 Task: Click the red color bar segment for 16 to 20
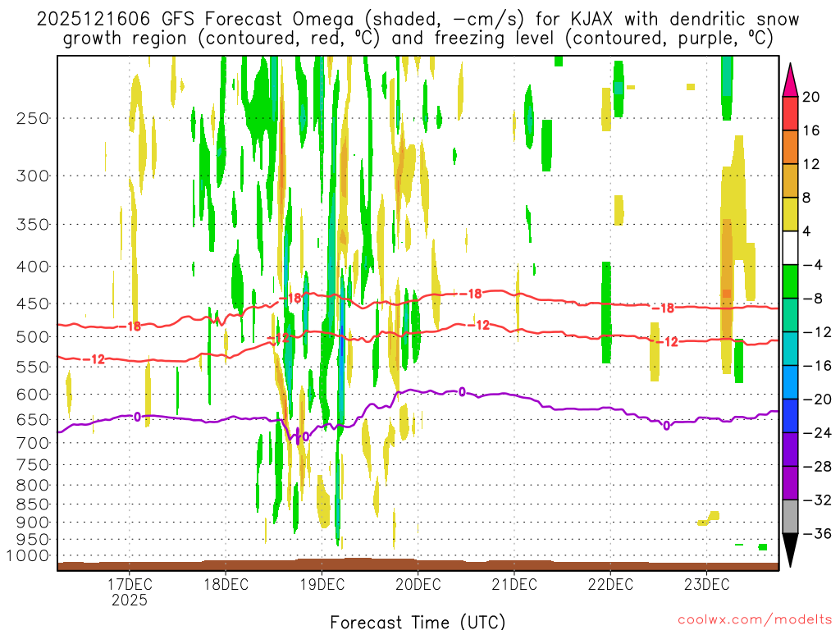(790, 113)
